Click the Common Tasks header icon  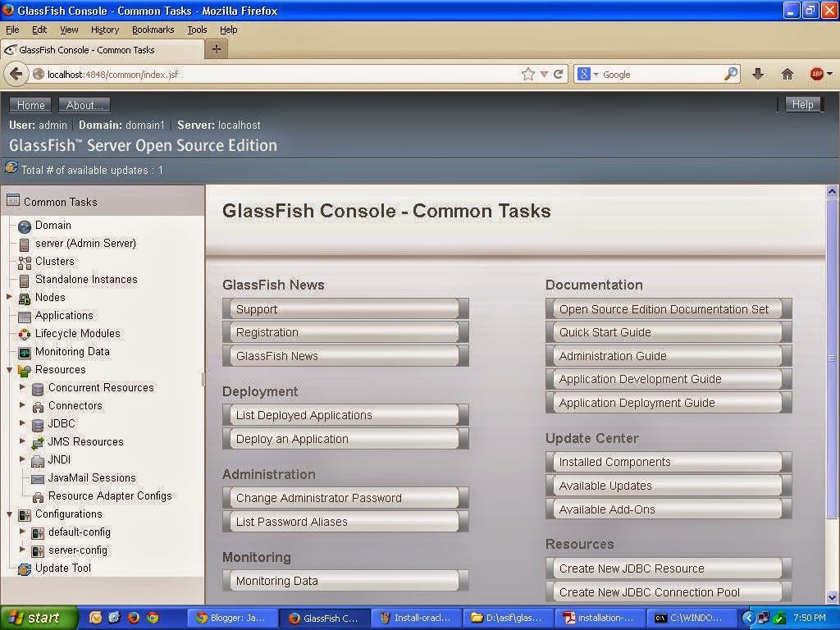click(x=13, y=200)
